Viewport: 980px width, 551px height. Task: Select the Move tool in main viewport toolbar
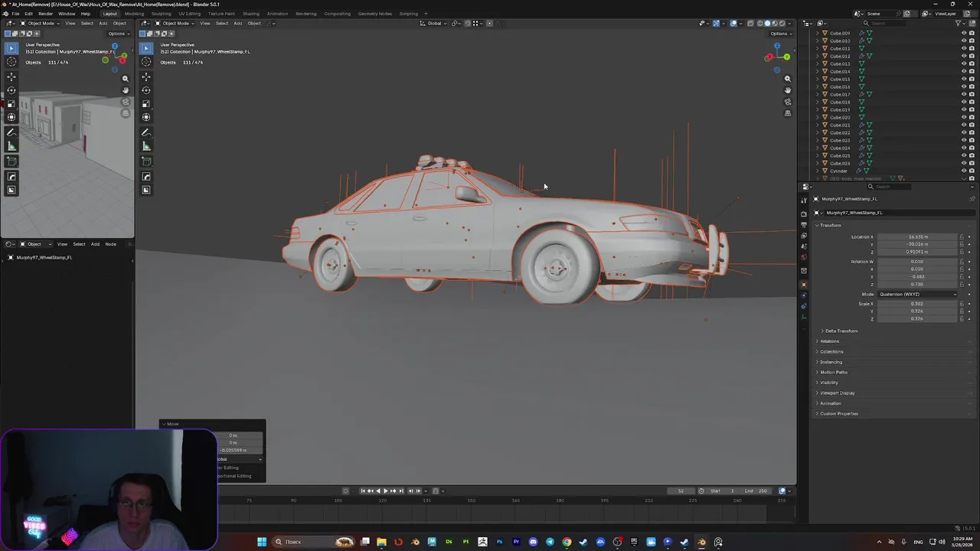[x=146, y=77]
